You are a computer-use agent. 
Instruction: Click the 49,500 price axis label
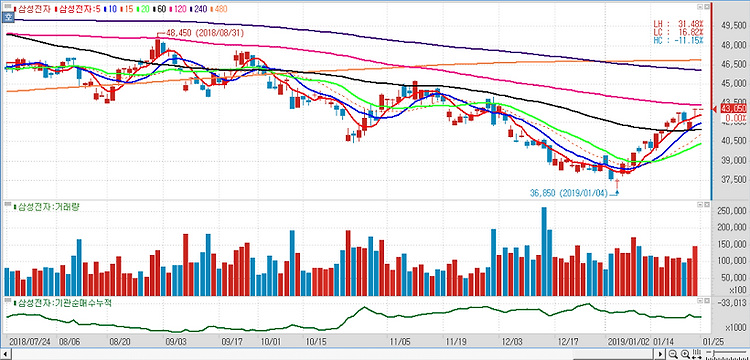click(x=733, y=26)
